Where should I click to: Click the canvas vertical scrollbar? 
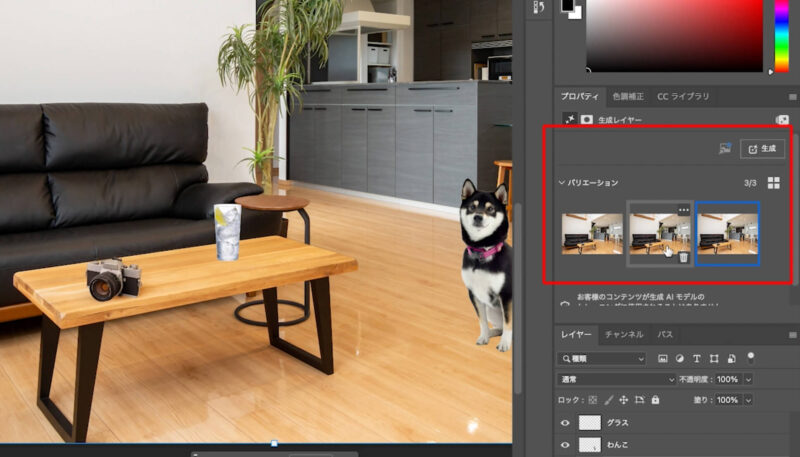[x=518, y=298]
